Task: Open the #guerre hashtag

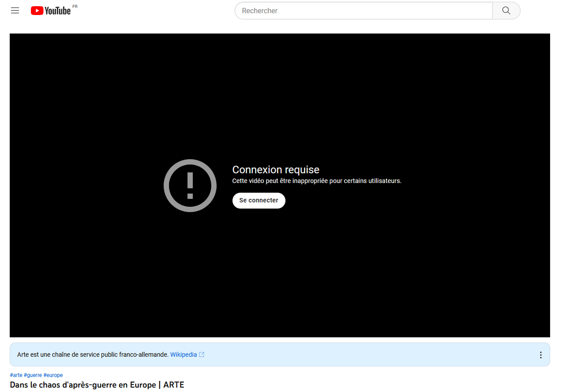Action: click(33, 375)
